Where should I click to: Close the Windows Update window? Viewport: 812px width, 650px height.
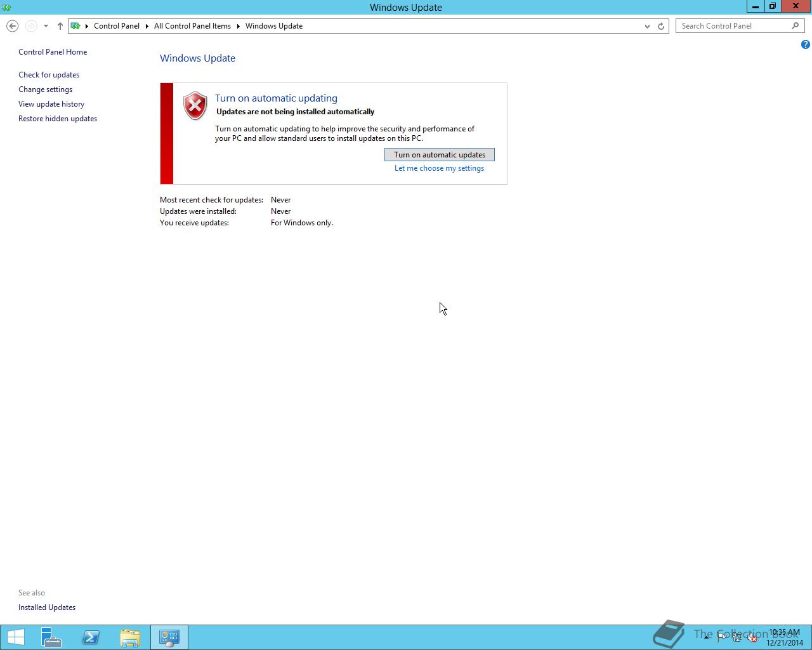coord(796,6)
